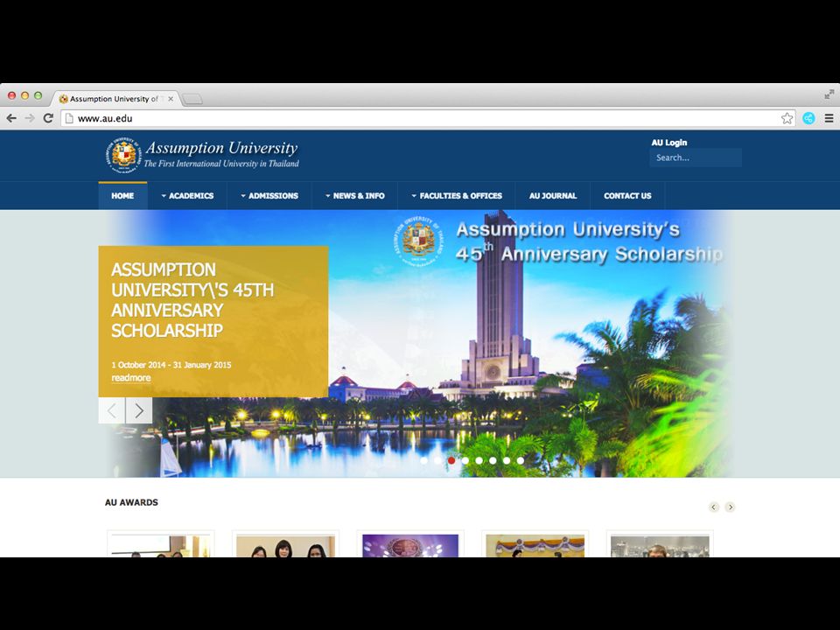Image resolution: width=840 pixels, height=630 pixels.
Task: Click the scholarship date range text
Action: coord(171,365)
